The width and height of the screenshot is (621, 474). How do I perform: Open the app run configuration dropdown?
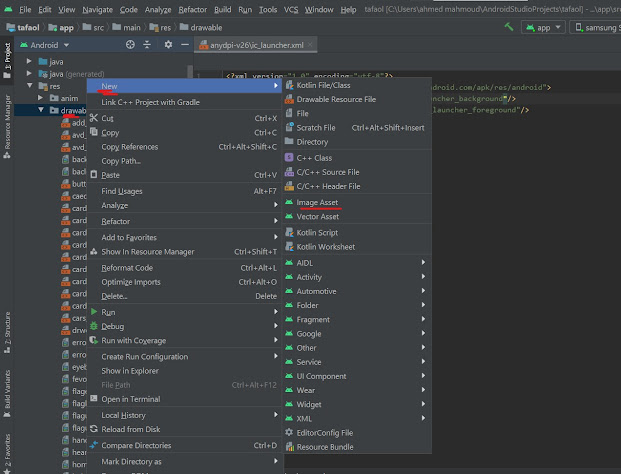[x=544, y=27]
